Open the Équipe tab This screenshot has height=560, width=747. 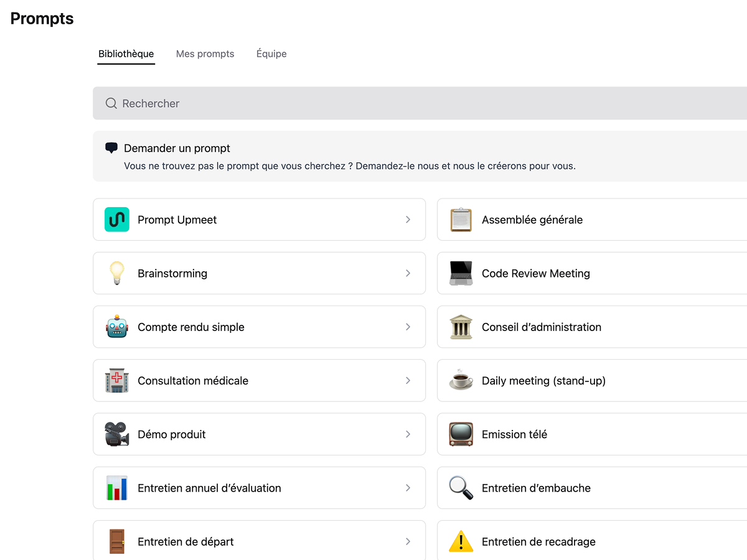[271, 54]
